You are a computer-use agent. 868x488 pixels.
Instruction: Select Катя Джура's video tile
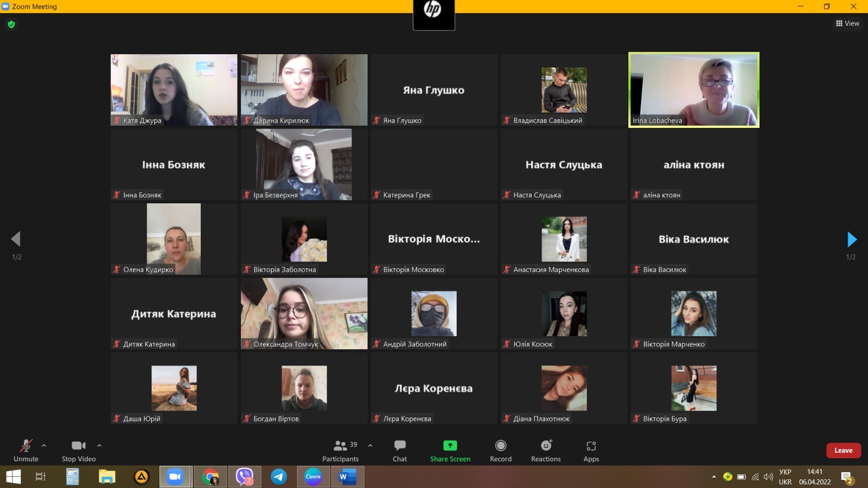(x=174, y=90)
